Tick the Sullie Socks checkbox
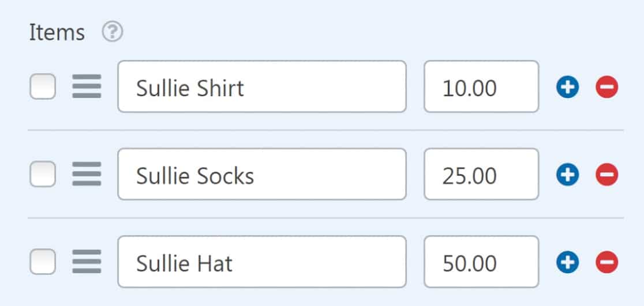Viewport: 644px width, 306px height. pos(43,175)
